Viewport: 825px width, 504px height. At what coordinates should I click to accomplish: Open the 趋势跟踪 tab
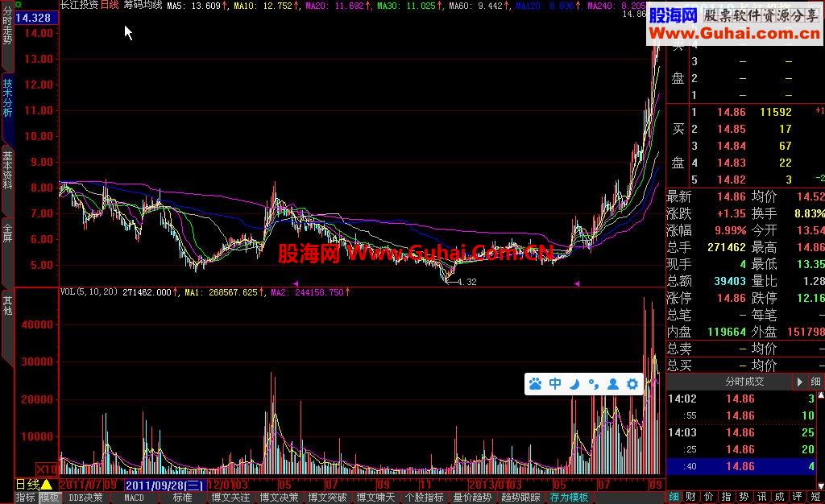tap(521, 498)
